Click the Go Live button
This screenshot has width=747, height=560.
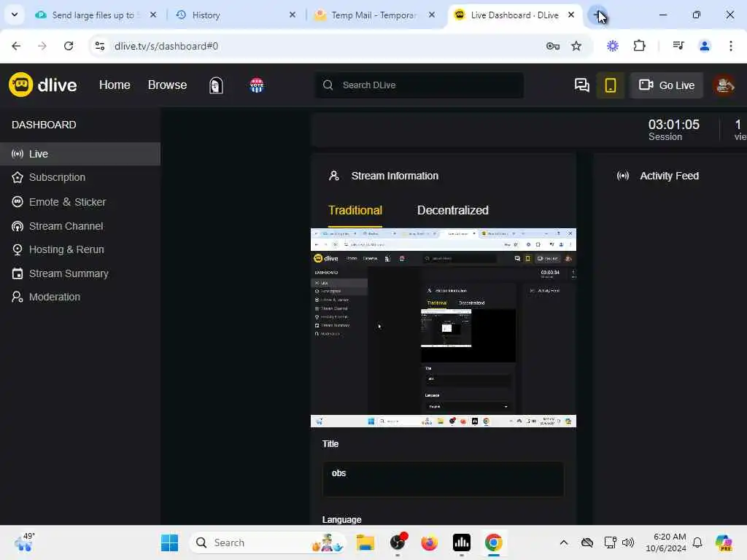(667, 85)
